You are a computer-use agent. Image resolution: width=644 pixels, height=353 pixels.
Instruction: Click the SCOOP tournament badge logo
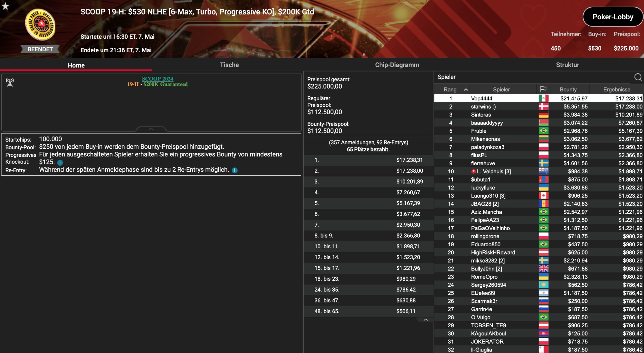pos(40,25)
